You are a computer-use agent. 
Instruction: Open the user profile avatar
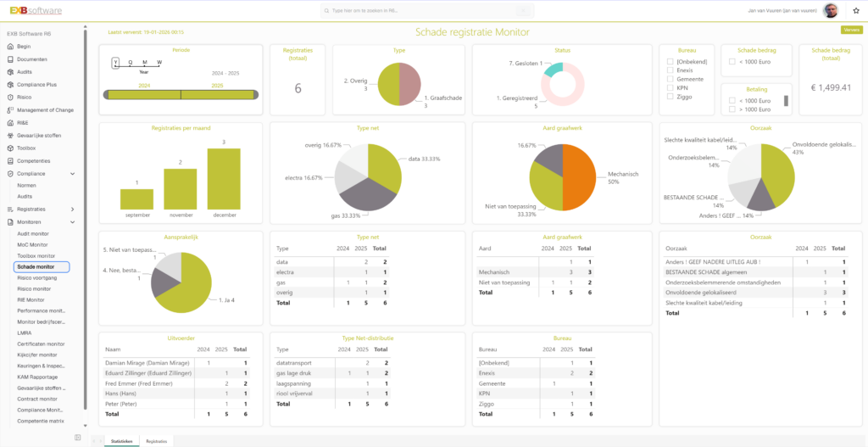[x=830, y=11]
